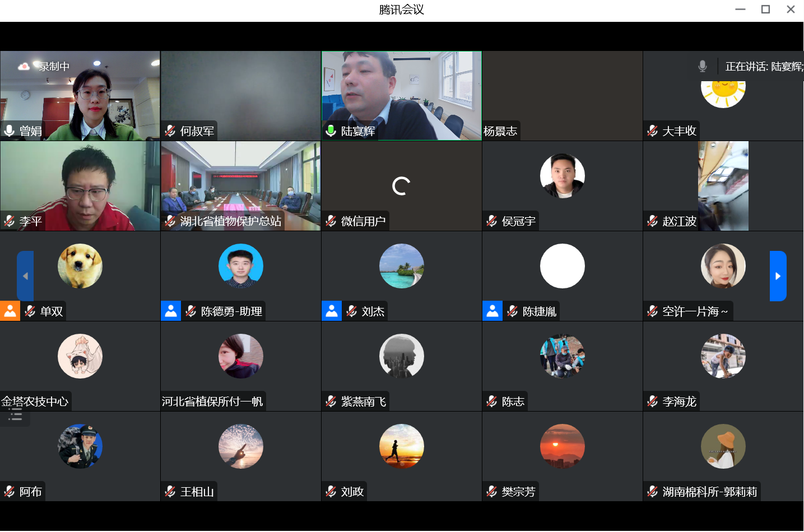Image resolution: width=804 pixels, height=532 pixels.
Task: Go to the next page of participants
Action: [778, 276]
